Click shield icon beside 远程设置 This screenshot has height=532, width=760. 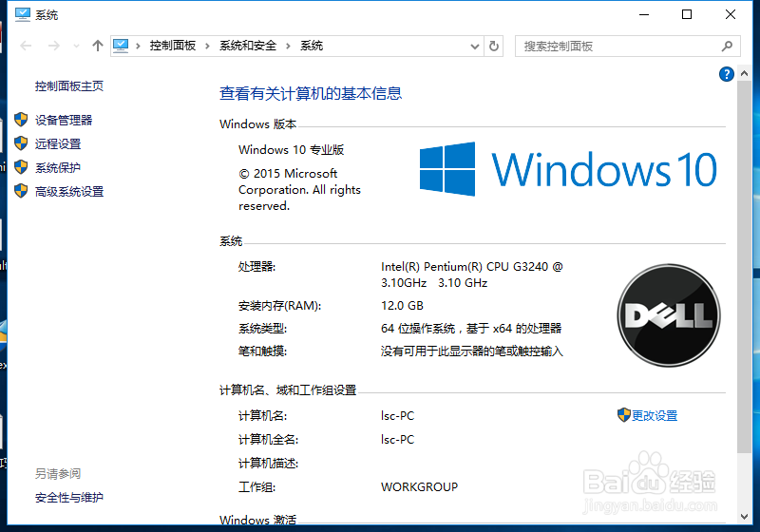(21, 142)
